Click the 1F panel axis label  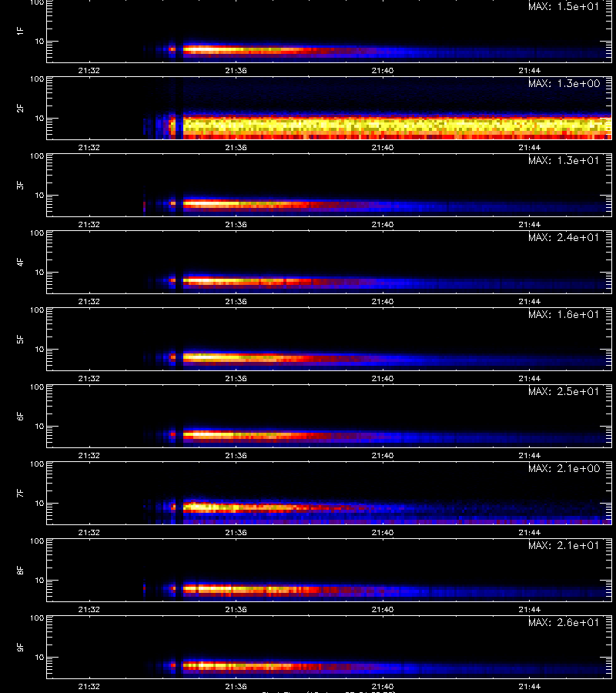pos(20,31)
